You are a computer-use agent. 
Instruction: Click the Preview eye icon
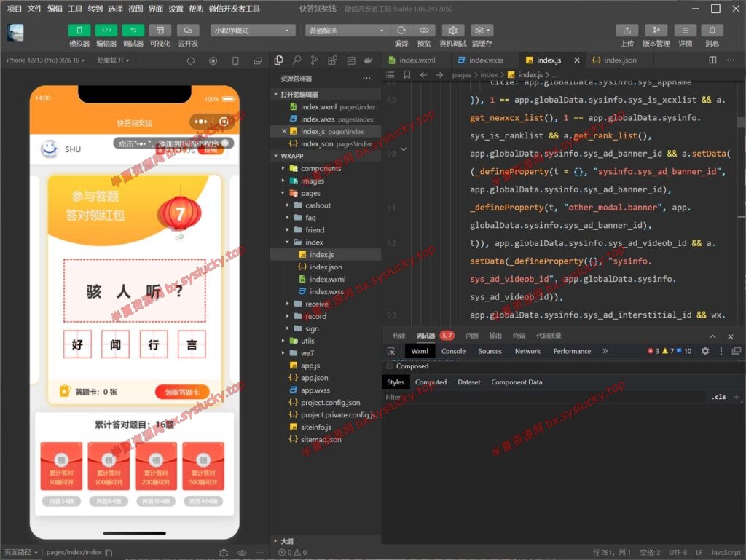(x=423, y=31)
